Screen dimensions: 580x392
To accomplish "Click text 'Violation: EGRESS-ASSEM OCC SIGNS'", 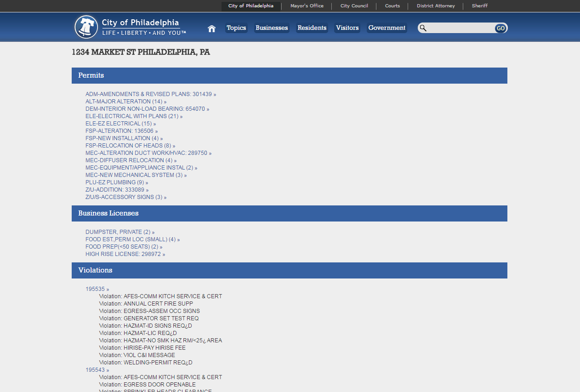I will pyautogui.click(x=149, y=311).
